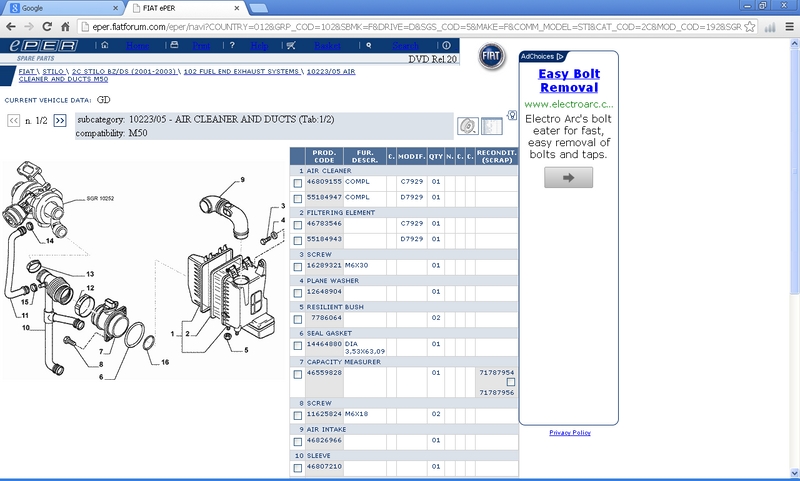Image resolution: width=800 pixels, height=481 pixels.
Task: Tick the checkbox for part 46809155
Action: pos(298,183)
